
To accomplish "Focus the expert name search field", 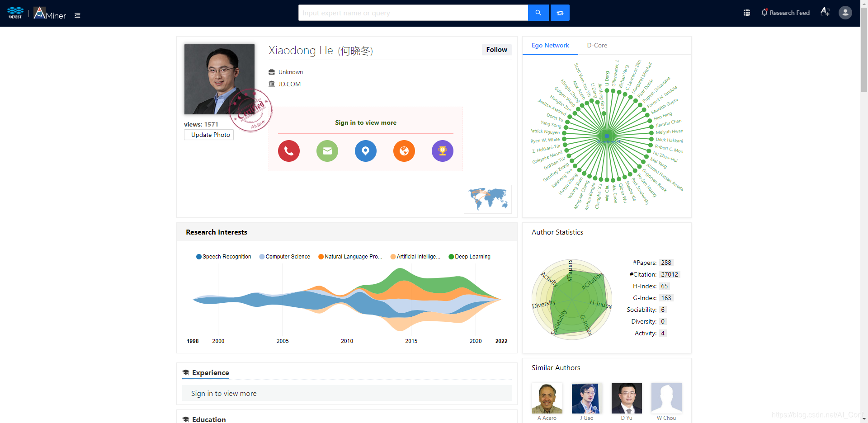I will click(413, 13).
